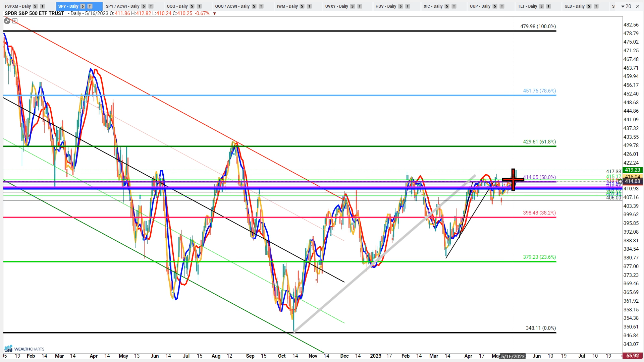Screen dimensions: 644x362
Task: Click the 451.76 (78.6%) Fibonacci label
Action: click(x=539, y=91)
